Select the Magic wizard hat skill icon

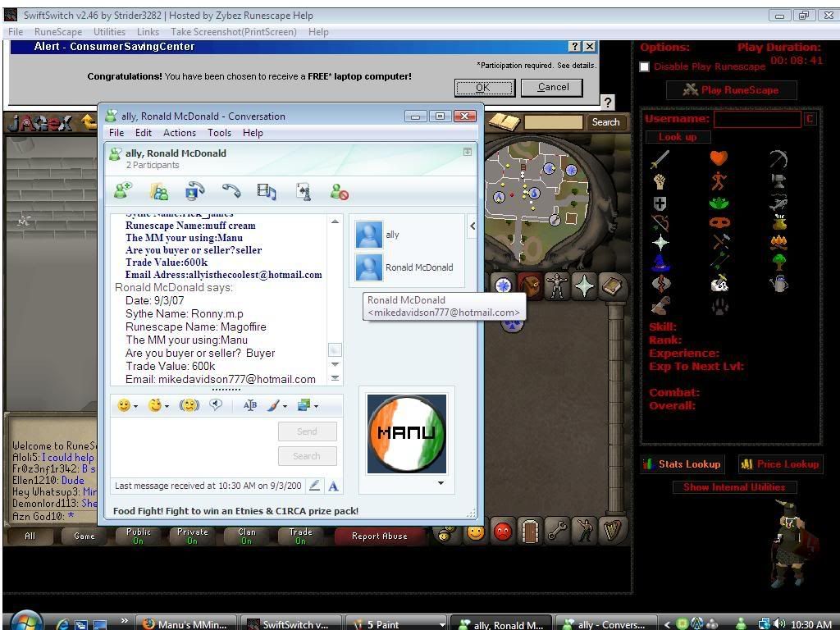pos(660,262)
